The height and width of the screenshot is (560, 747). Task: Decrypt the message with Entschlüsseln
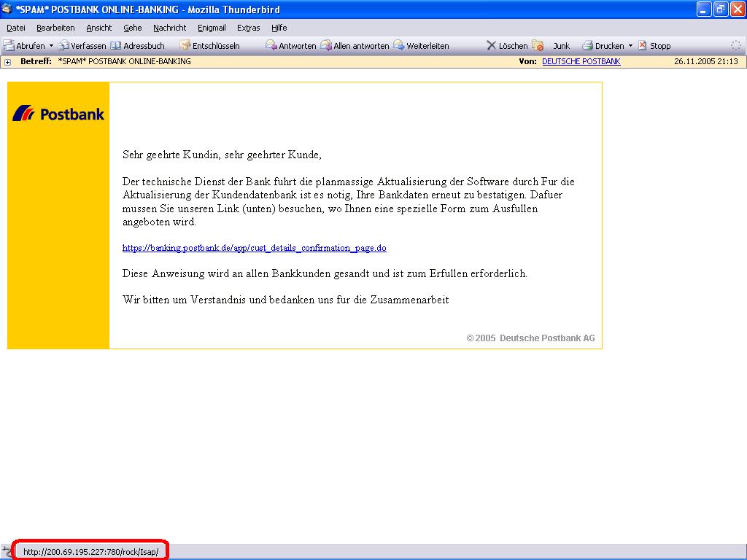209,46
